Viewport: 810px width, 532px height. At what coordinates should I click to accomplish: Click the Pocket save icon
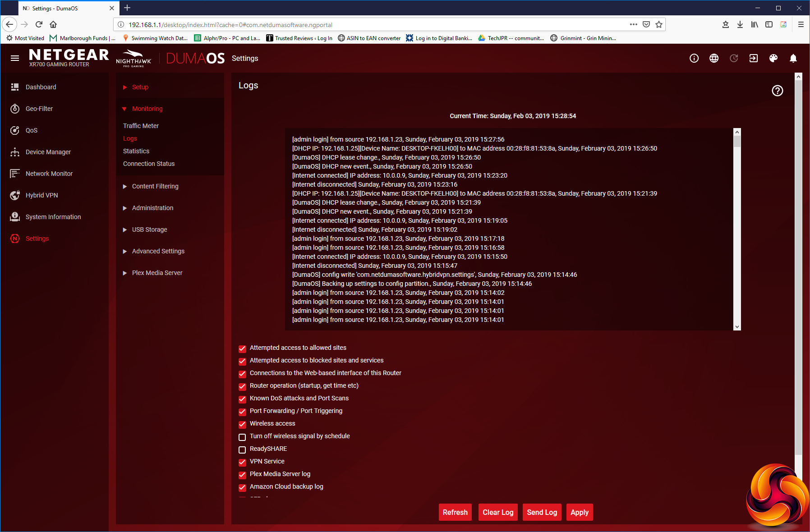click(x=646, y=24)
